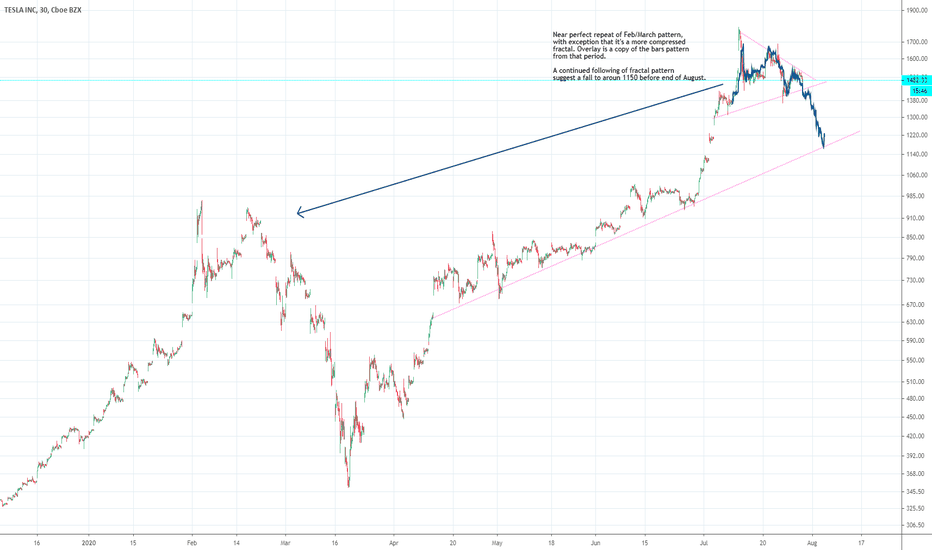This screenshot has height=550, width=932.
Task: Select annotation line 'fractal. Overlay is a copy of the bars pattern'
Action: [621, 49]
